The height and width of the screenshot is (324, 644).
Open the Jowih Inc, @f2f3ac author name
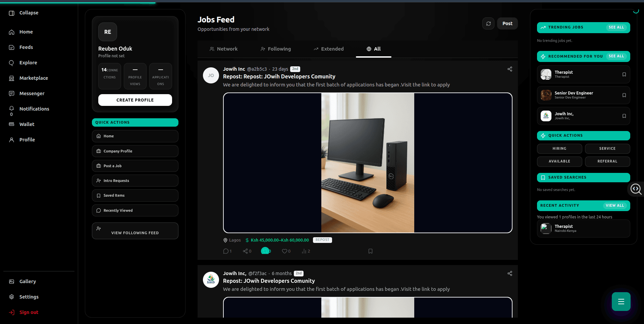[235, 273]
